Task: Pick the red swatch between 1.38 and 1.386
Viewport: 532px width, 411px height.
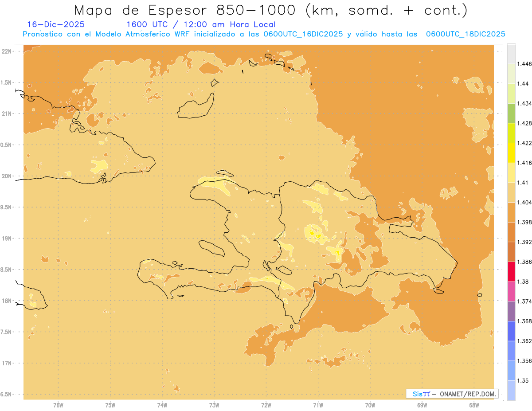Action: pos(511,272)
